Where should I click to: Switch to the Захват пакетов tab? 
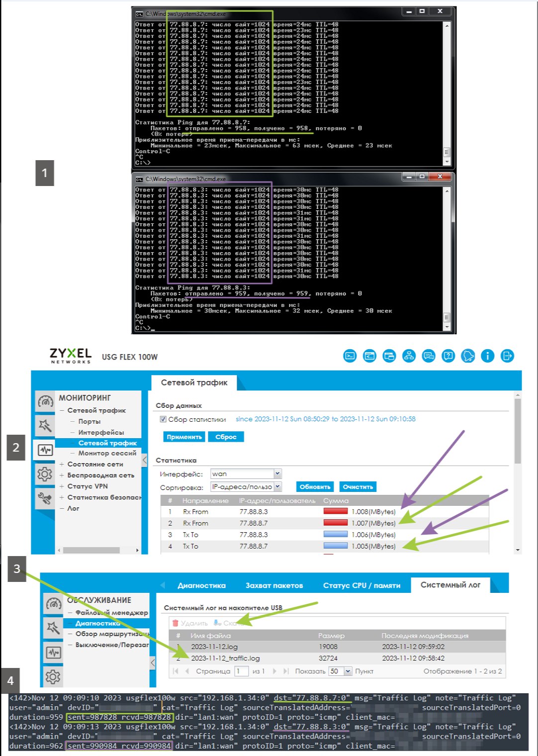pyautogui.click(x=274, y=585)
